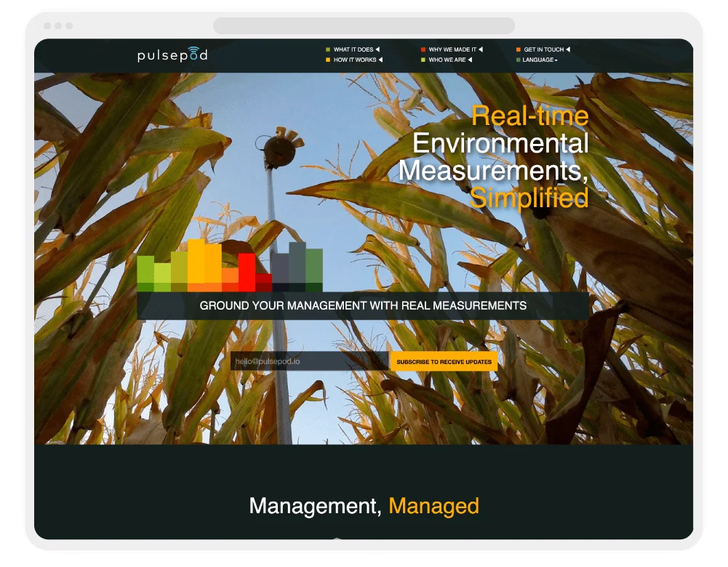
Task: Click the arrow next to Who We Are
Action: click(x=470, y=60)
